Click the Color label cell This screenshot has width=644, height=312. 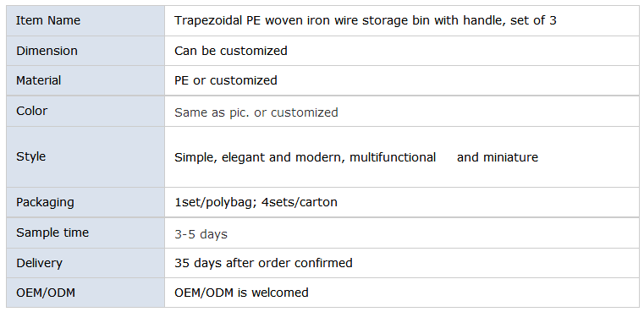[x=85, y=112]
